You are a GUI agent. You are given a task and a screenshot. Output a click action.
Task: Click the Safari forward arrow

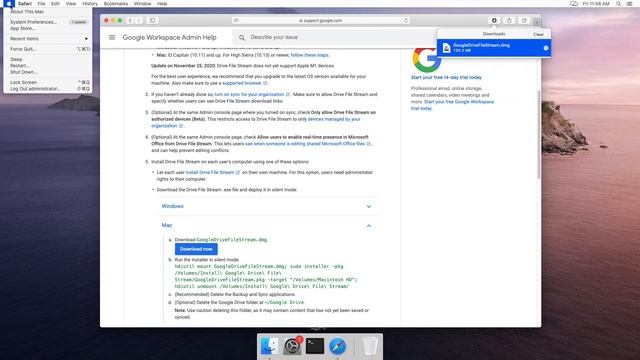coord(139,20)
